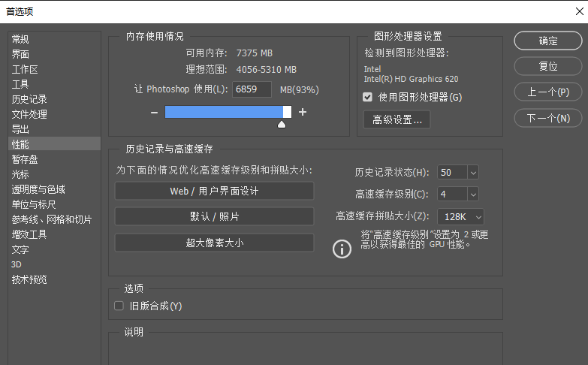
Task: Click the 历史记录状态 value field showing 50
Action: (452, 173)
